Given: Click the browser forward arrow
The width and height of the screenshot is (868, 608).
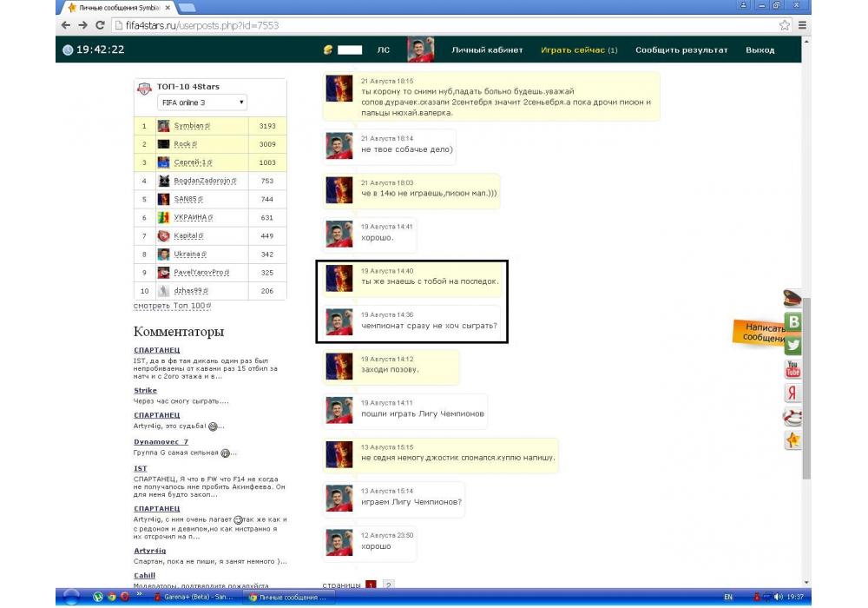Looking at the screenshot, I should [83, 25].
